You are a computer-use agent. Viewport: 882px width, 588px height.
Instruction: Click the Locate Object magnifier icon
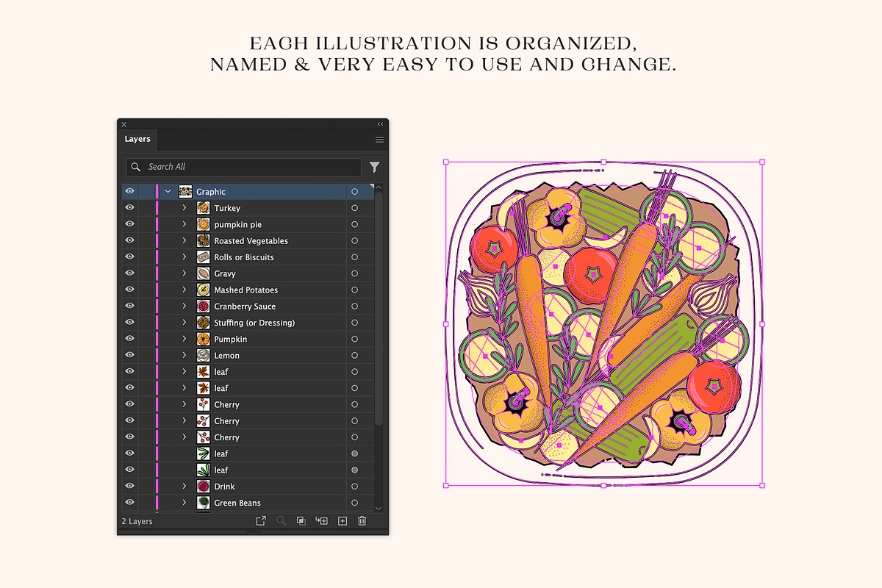(x=281, y=521)
